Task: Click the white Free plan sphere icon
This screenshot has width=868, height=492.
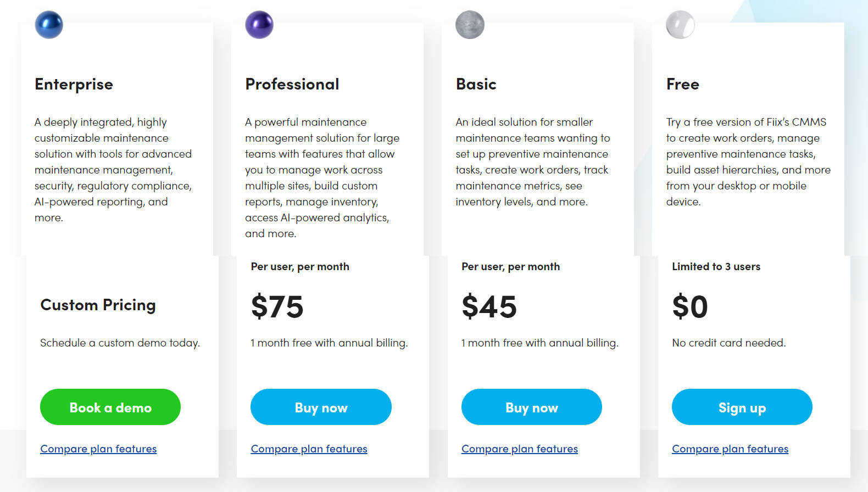Action: [x=681, y=25]
